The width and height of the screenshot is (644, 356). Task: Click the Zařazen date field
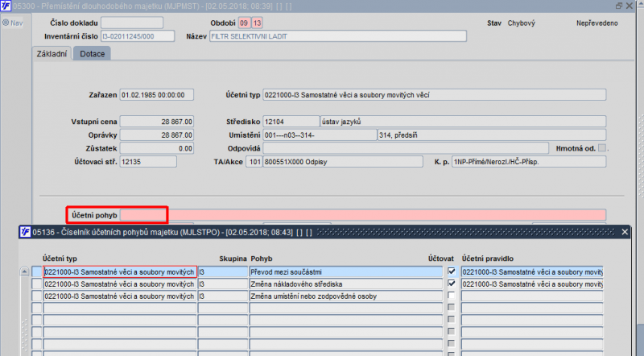[x=156, y=95]
